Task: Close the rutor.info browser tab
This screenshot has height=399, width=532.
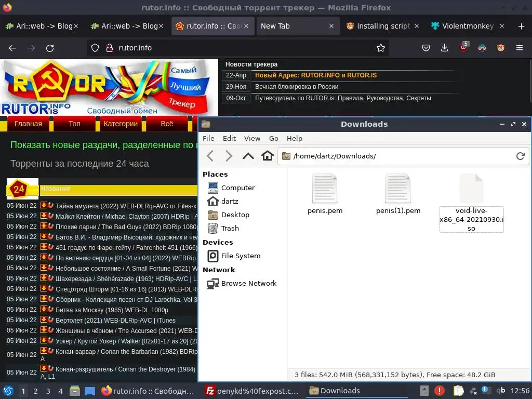Action: click(246, 26)
